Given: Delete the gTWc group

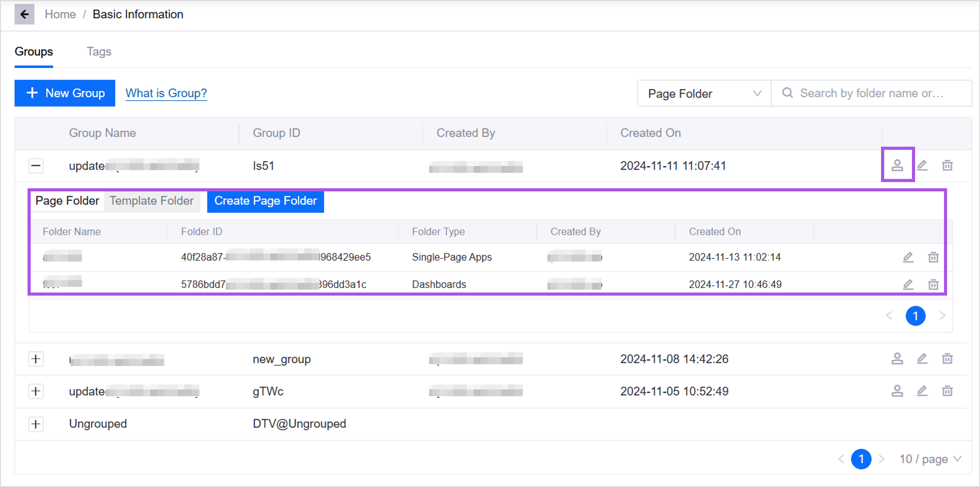Looking at the screenshot, I should [x=947, y=391].
